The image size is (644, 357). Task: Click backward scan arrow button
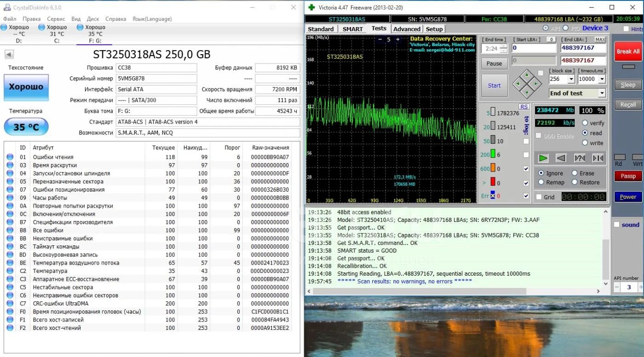click(561, 158)
